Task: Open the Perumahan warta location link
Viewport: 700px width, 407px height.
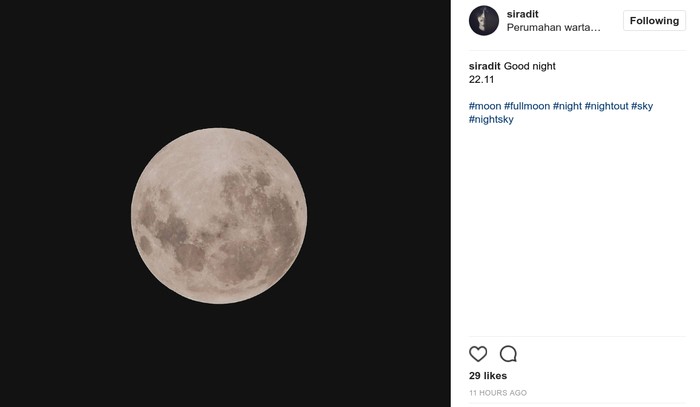Action: tap(554, 28)
